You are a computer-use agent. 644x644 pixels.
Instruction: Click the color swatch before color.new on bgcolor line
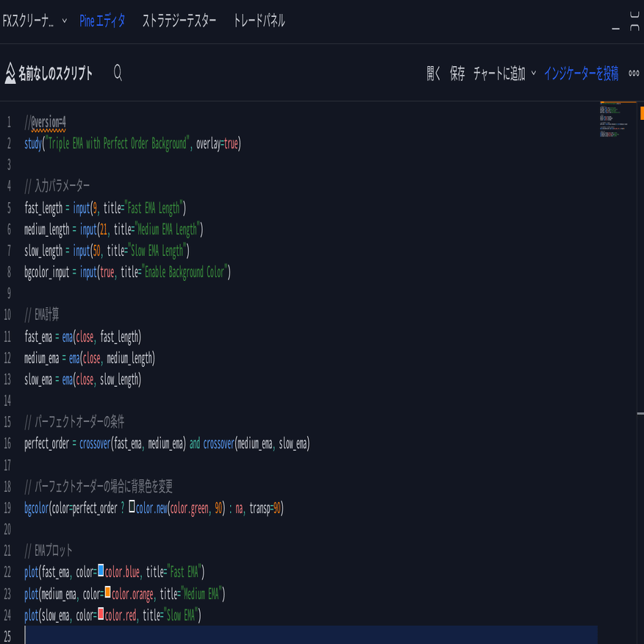[x=132, y=507]
